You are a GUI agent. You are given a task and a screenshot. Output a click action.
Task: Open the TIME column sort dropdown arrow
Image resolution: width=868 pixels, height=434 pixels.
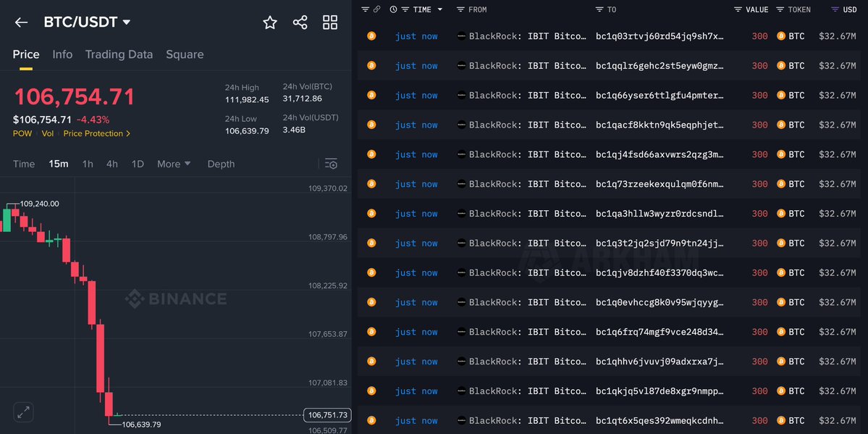(440, 9)
